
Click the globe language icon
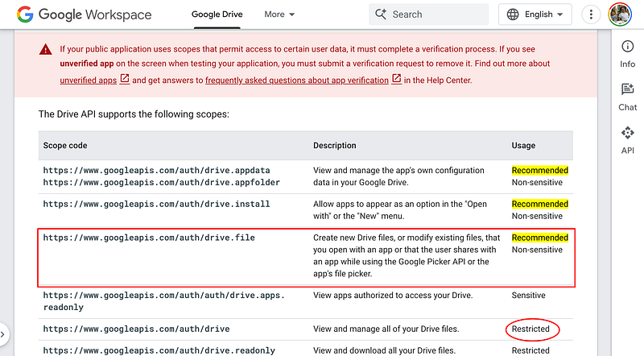[x=513, y=14]
